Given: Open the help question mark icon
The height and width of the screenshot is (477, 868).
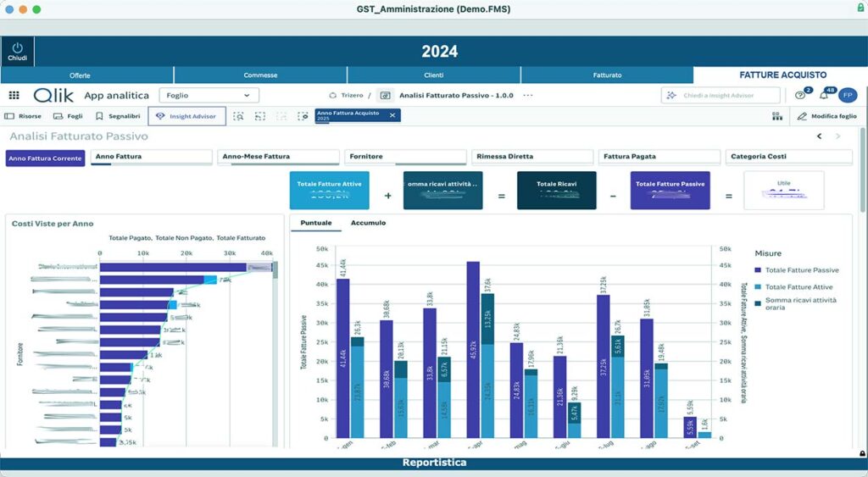Looking at the screenshot, I should point(800,95).
